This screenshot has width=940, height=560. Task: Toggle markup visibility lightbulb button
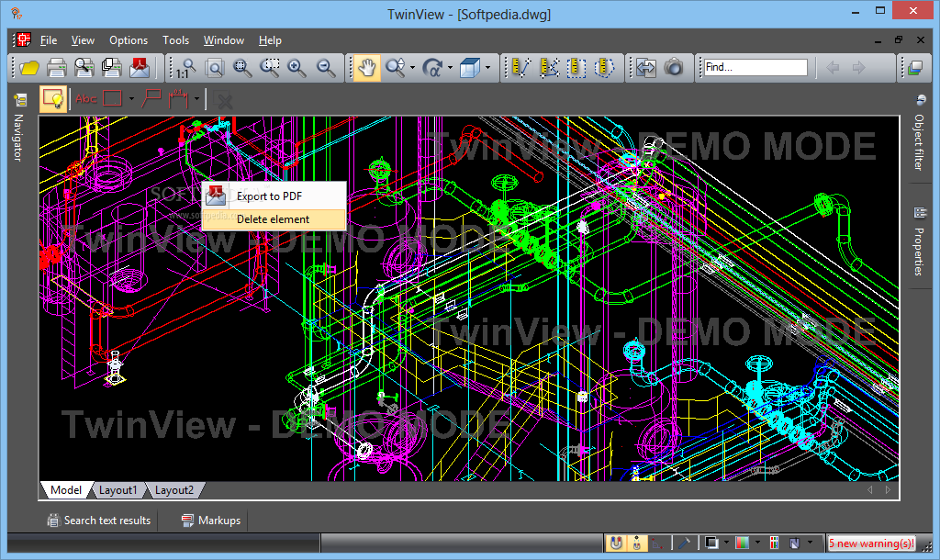click(53, 99)
